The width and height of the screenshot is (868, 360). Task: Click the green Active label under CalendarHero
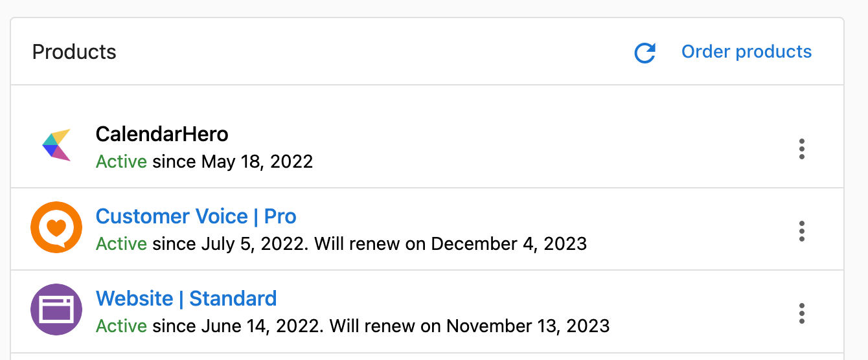coord(121,161)
